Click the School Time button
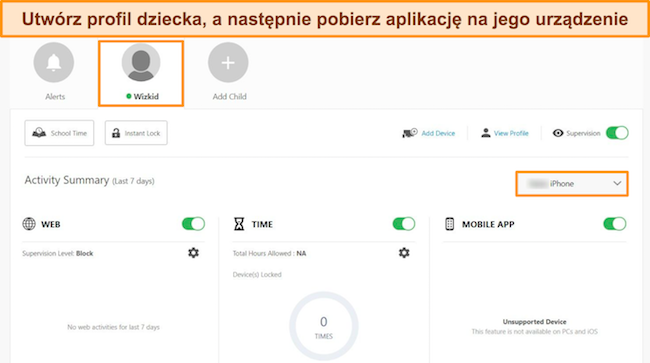Image resolution: width=650 pixels, height=363 pixels. pyautogui.click(x=59, y=133)
